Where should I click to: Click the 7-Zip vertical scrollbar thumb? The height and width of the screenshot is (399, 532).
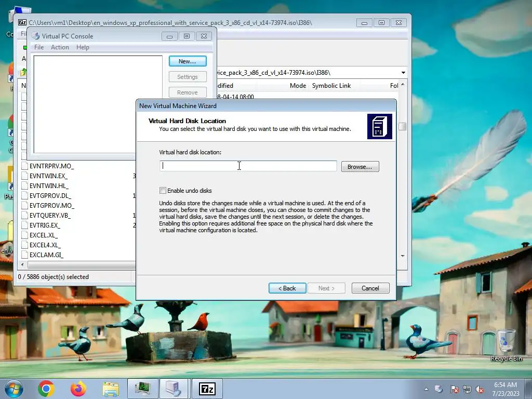tap(403, 126)
